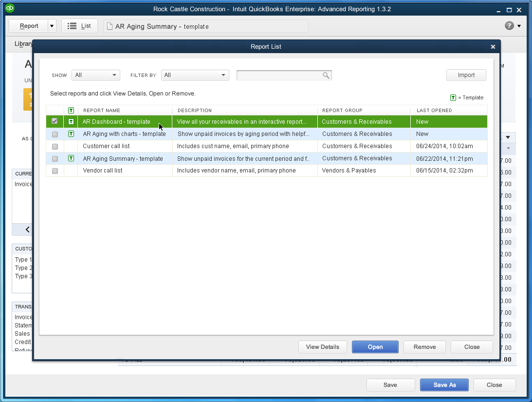Image resolution: width=532 pixels, height=402 pixels.
Task: Select the Vendor call list report name
Action: pyautogui.click(x=103, y=171)
